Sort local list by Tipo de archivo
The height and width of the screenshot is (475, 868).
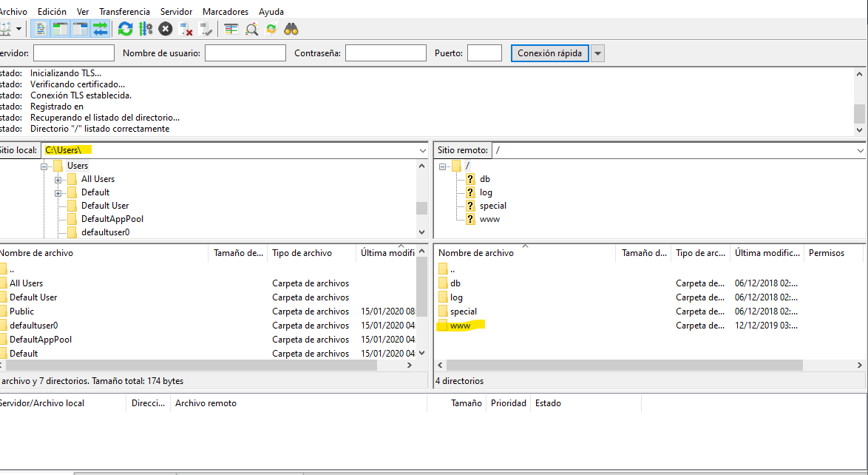click(311, 253)
